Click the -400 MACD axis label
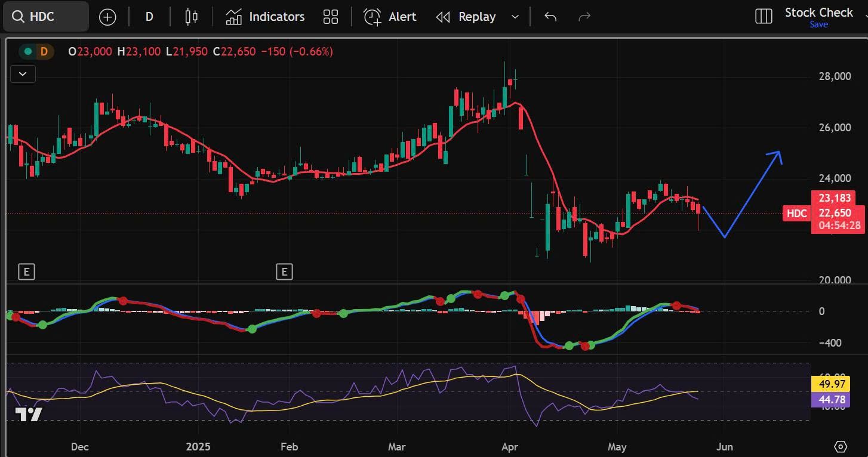 point(830,343)
